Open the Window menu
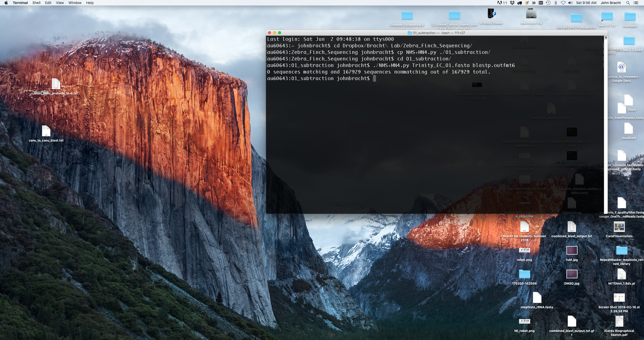 (x=75, y=3)
